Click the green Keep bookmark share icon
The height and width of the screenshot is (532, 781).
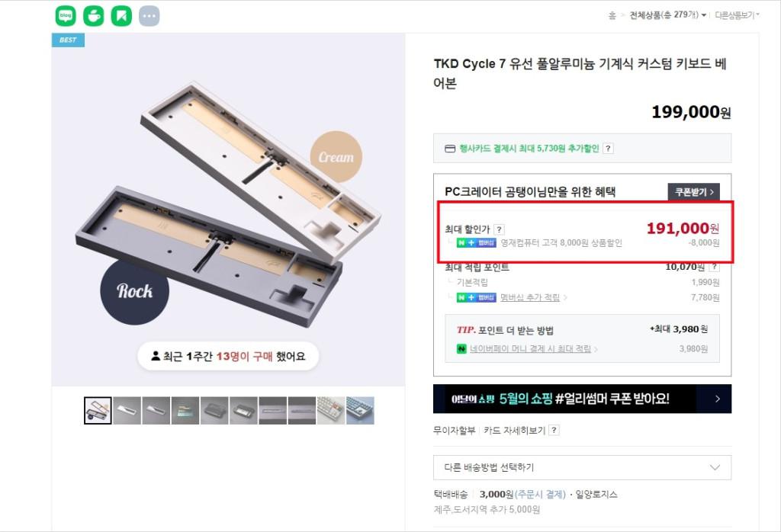pyautogui.click(x=121, y=16)
